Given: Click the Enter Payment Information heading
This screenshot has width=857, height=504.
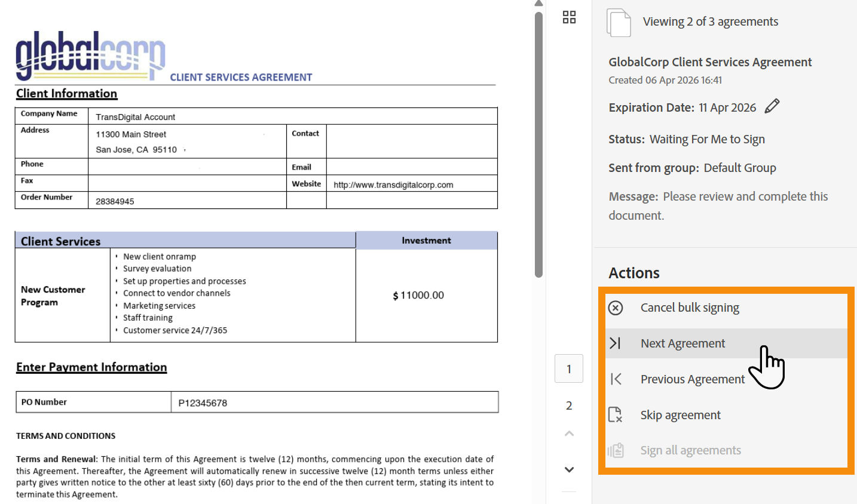Looking at the screenshot, I should point(91,367).
